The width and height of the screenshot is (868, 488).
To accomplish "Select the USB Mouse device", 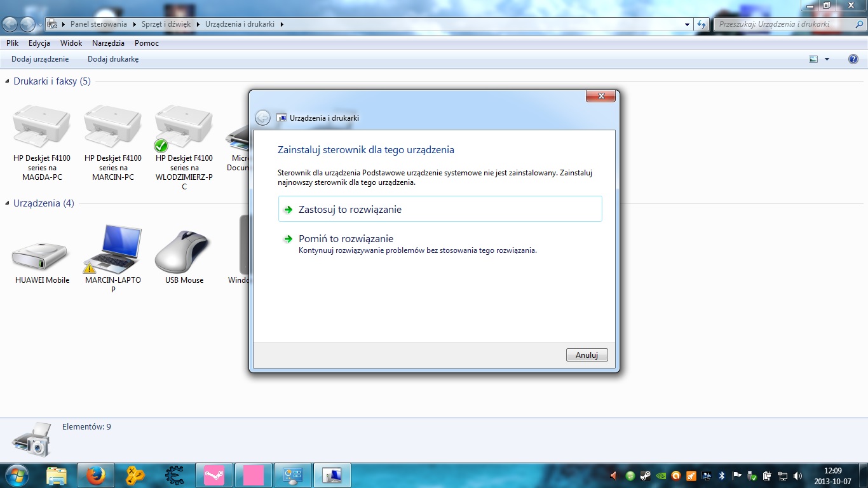I will (x=184, y=257).
